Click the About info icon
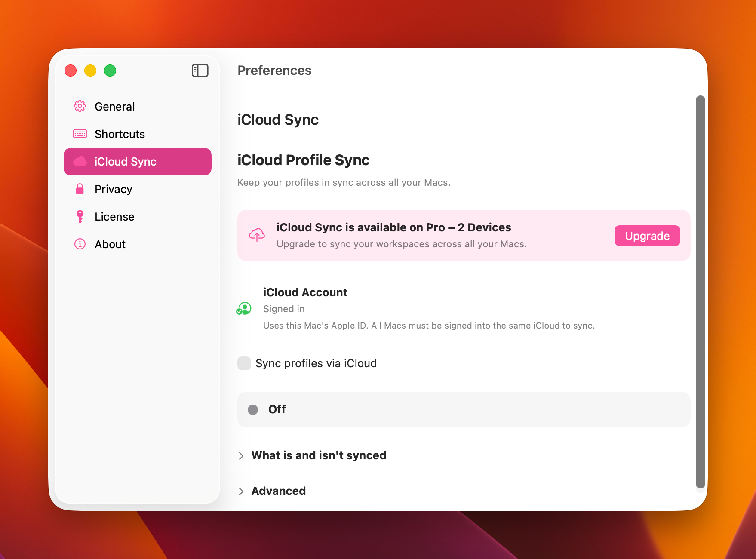The image size is (756, 559). [x=80, y=244]
